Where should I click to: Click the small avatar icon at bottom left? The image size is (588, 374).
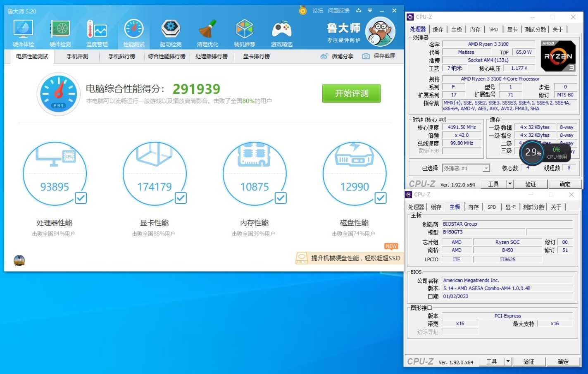point(19,260)
